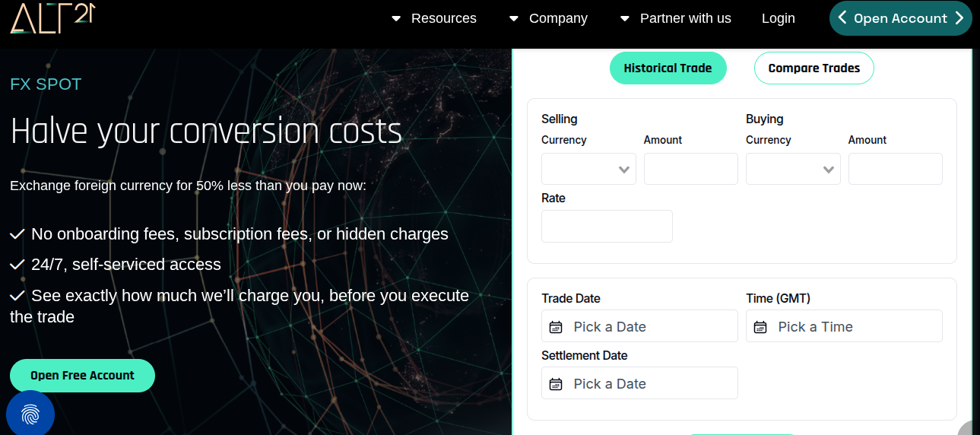Click the fingerprint icon button

pos(30,414)
